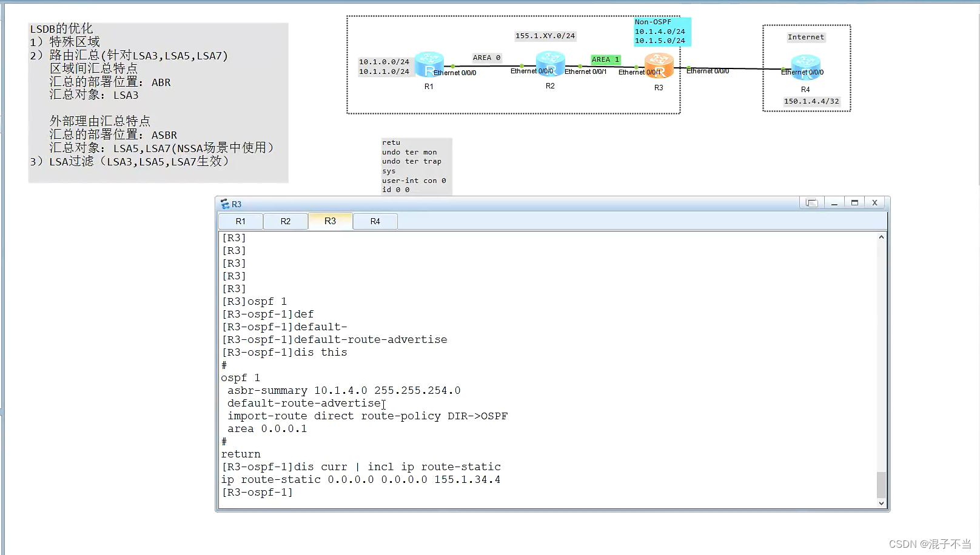Screen dimensions: 980x555
Task: Select the R4 Internet router icon
Action: (x=805, y=67)
